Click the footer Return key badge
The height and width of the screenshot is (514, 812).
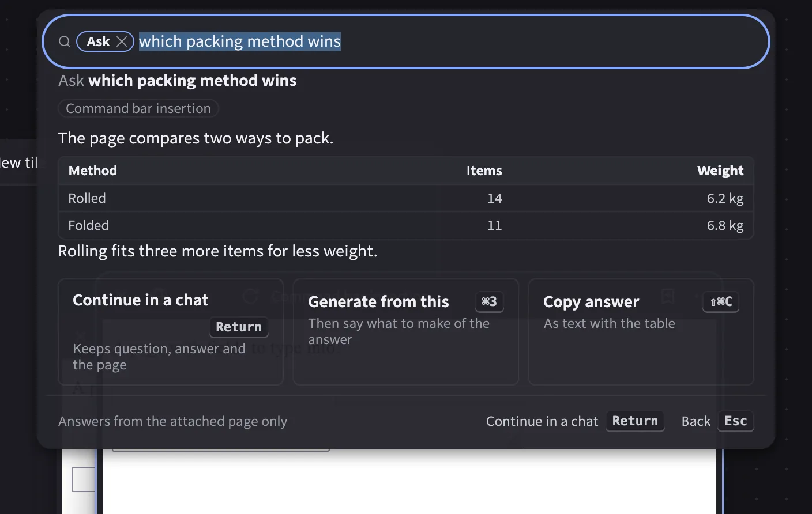[635, 421]
